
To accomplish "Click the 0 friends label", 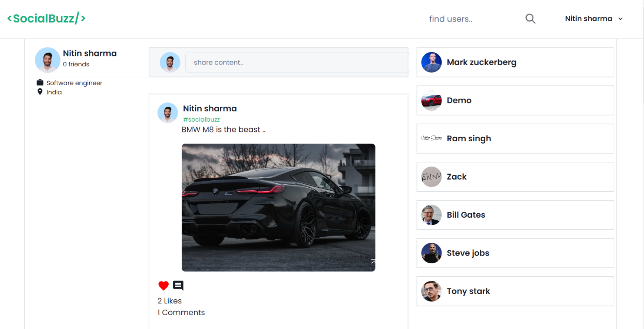I will [x=76, y=64].
